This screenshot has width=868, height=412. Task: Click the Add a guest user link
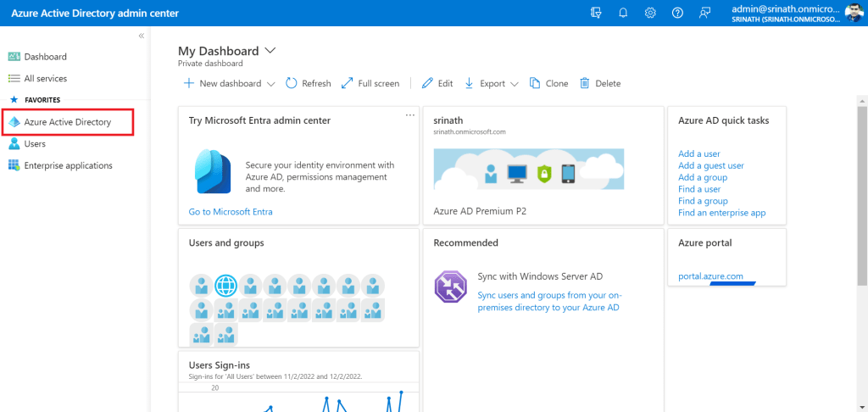(711, 165)
